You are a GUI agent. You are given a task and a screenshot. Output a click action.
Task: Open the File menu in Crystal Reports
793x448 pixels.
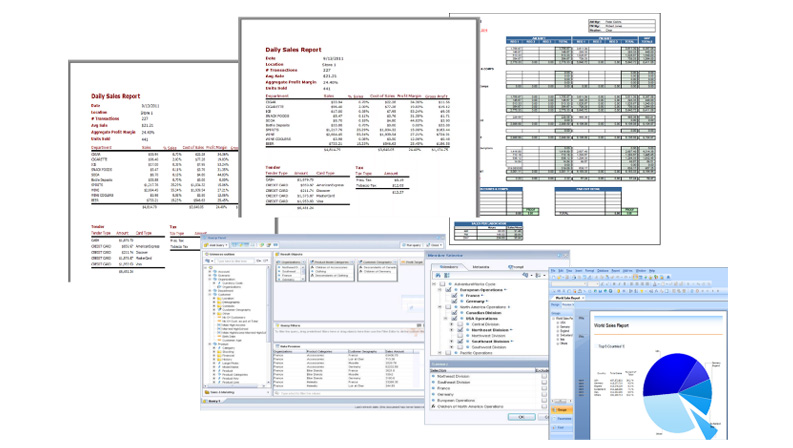tap(553, 271)
